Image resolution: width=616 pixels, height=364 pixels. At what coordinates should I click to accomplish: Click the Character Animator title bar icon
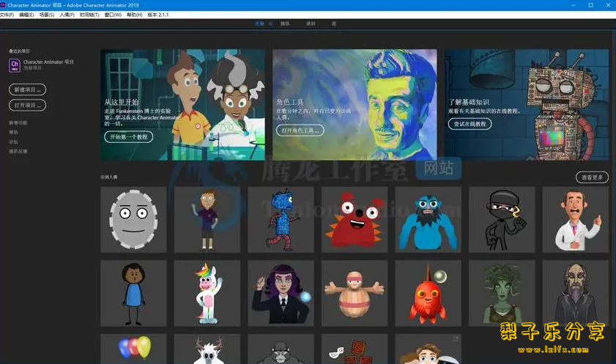pos(3,5)
